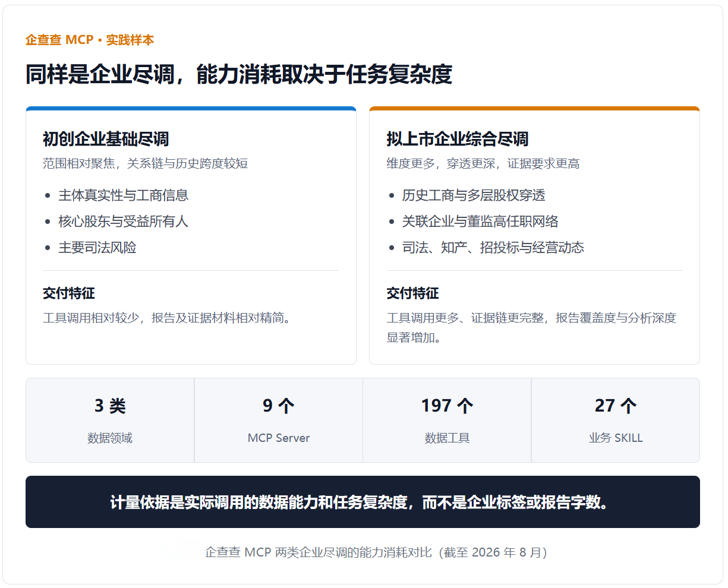Click the right card's 交付特征 heading
The image size is (728, 588).
point(413,293)
